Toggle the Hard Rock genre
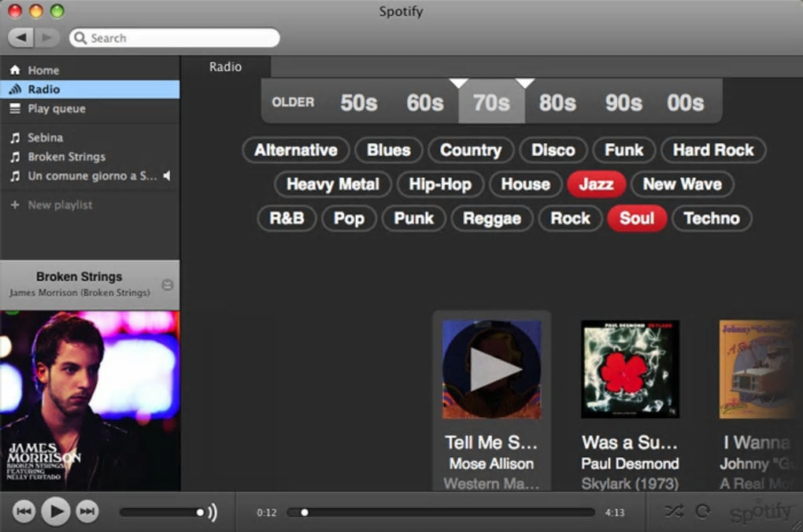This screenshot has height=532, width=803. [x=713, y=150]
